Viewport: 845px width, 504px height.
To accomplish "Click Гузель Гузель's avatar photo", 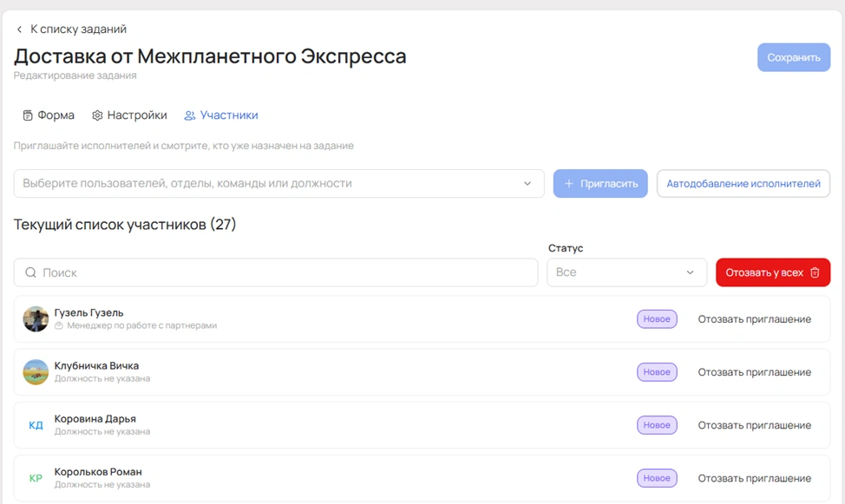I will (x=36, y=319).
